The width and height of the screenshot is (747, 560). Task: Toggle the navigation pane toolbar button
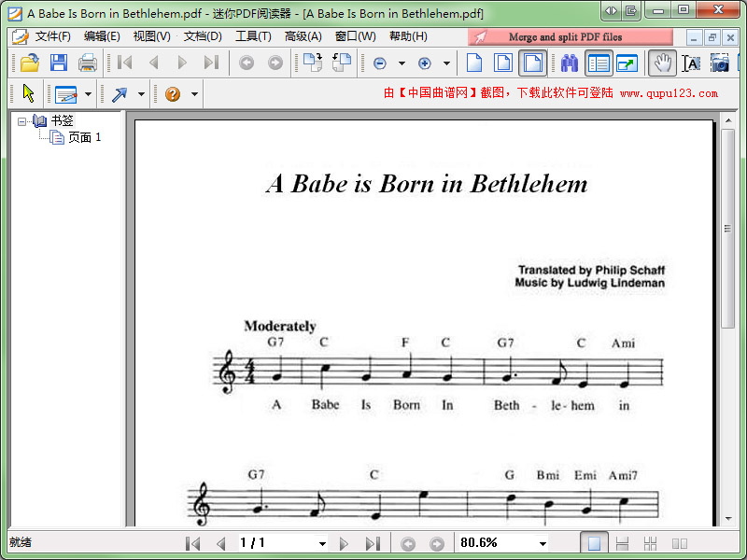599,63
